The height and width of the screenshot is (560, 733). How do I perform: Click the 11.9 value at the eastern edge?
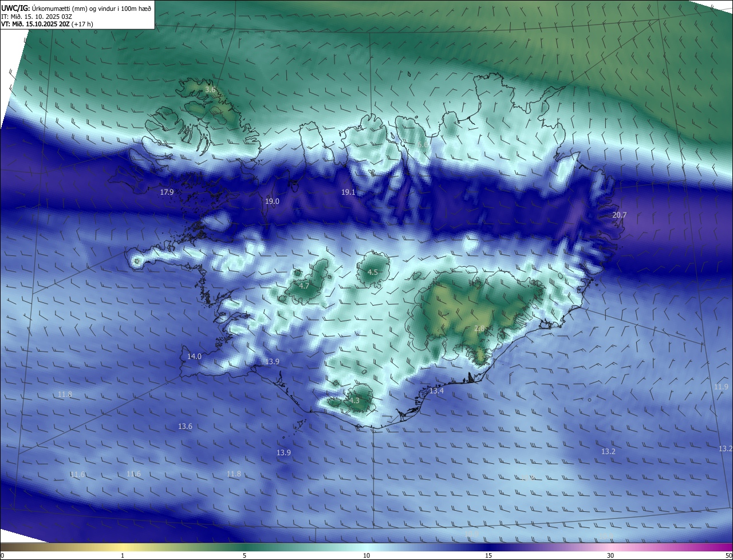pos(721,387)
